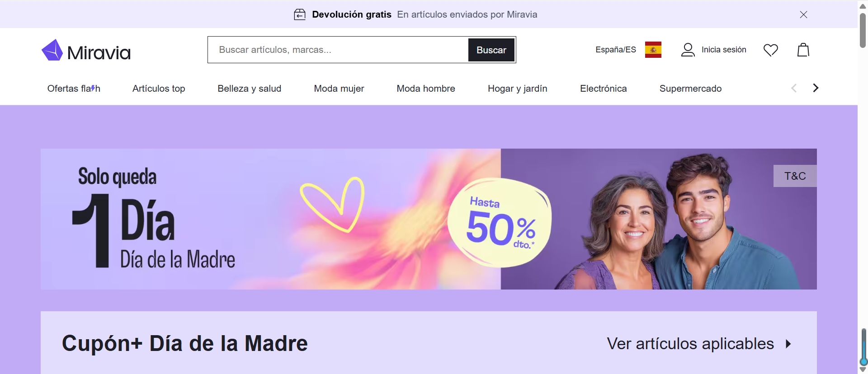Open the T&C link on banner
Viewport: 868px width, 374px height.
(x=795, y=176)
